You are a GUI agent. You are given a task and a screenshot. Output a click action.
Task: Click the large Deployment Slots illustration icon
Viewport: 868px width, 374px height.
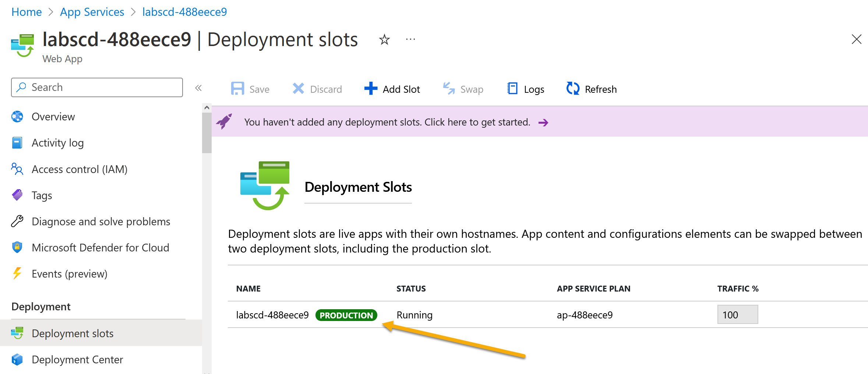click(x=265, y=186)
